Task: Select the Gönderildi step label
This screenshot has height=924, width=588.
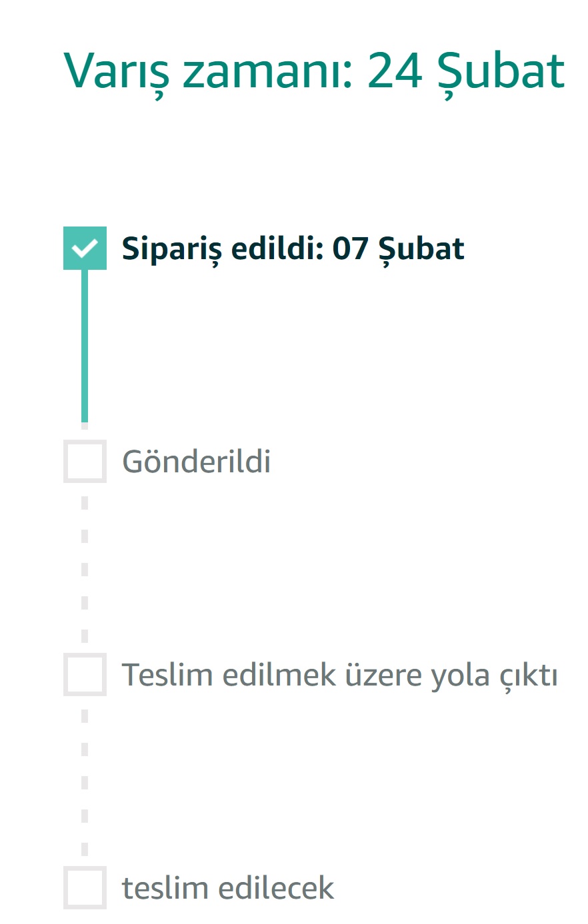Action: pyautogui.click(x=197, y=461)
